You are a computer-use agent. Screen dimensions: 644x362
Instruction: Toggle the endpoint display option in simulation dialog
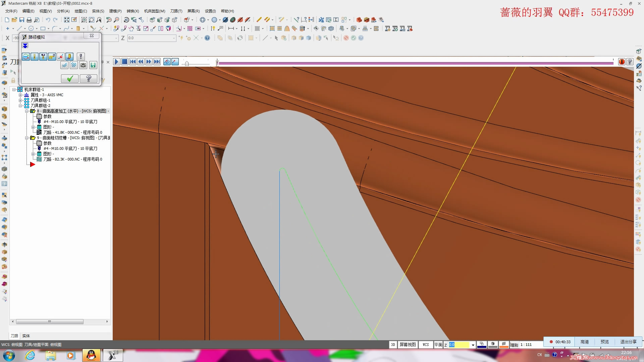coord(61,57)
